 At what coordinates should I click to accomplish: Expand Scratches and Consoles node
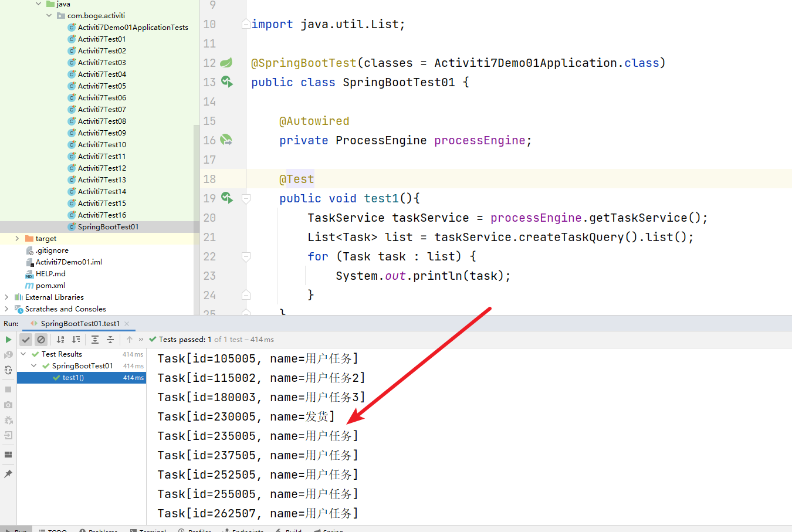pyautogui.click(x=6, y=309)
